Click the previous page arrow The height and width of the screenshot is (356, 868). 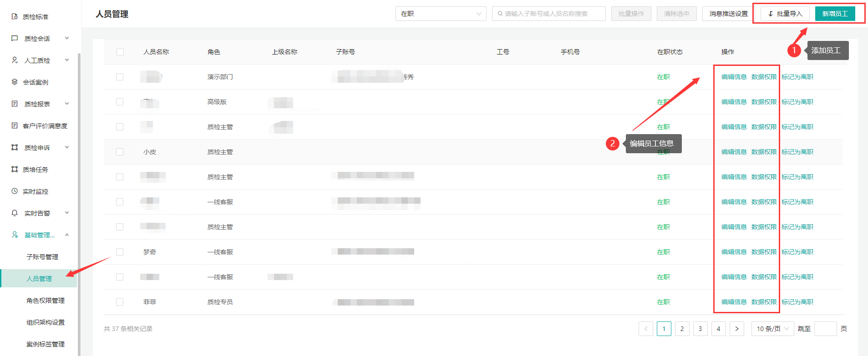point(646,329)
